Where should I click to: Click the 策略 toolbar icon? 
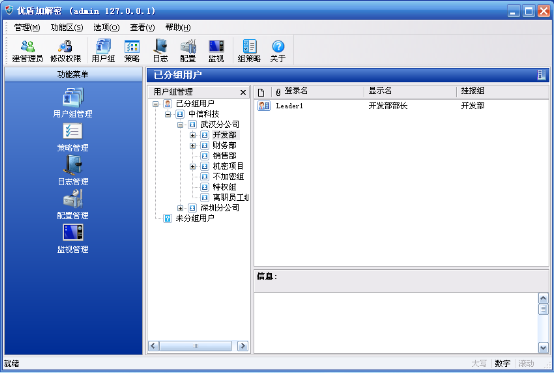pos(132,51)
